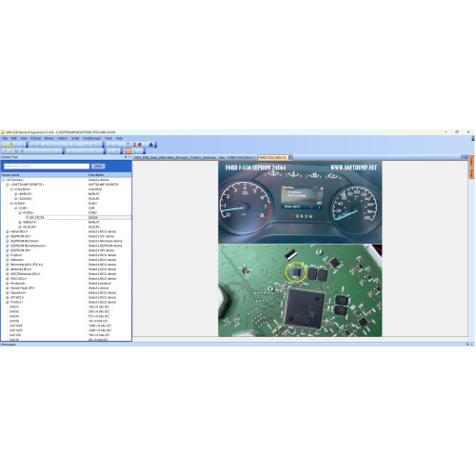
Task: Collapse the <All Devices> root node
Action: click(x=3, y=180)
